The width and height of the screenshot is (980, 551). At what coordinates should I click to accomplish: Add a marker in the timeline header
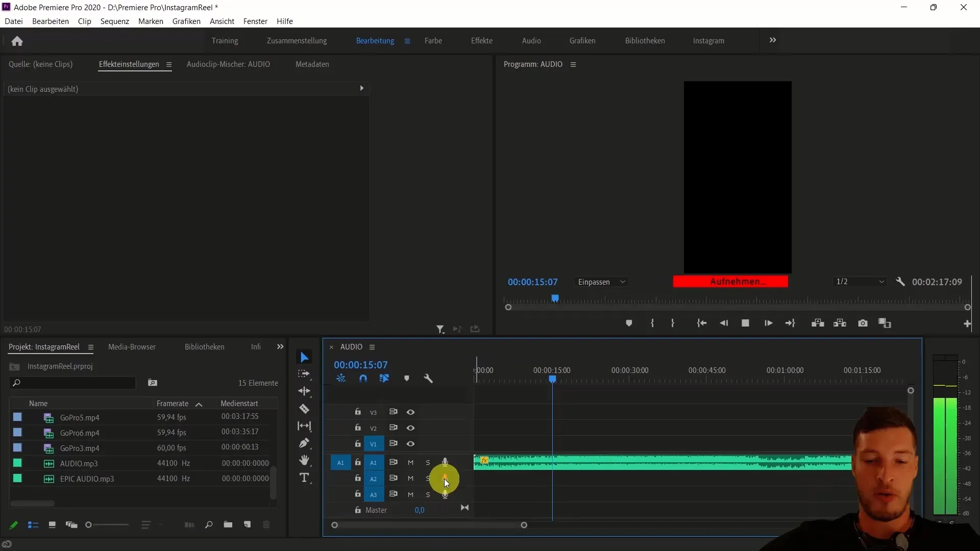click(407, 379)
